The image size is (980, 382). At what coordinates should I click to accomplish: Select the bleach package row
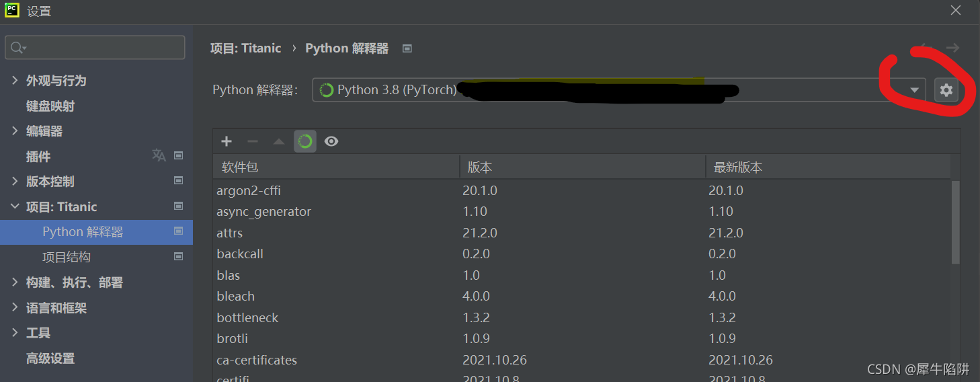[x=582, y=296]
